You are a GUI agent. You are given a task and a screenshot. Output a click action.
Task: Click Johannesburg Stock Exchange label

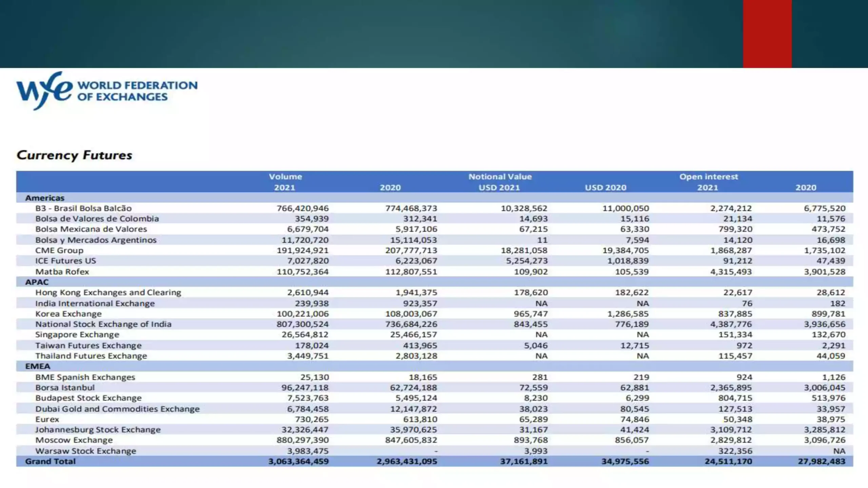click(98, 430)
